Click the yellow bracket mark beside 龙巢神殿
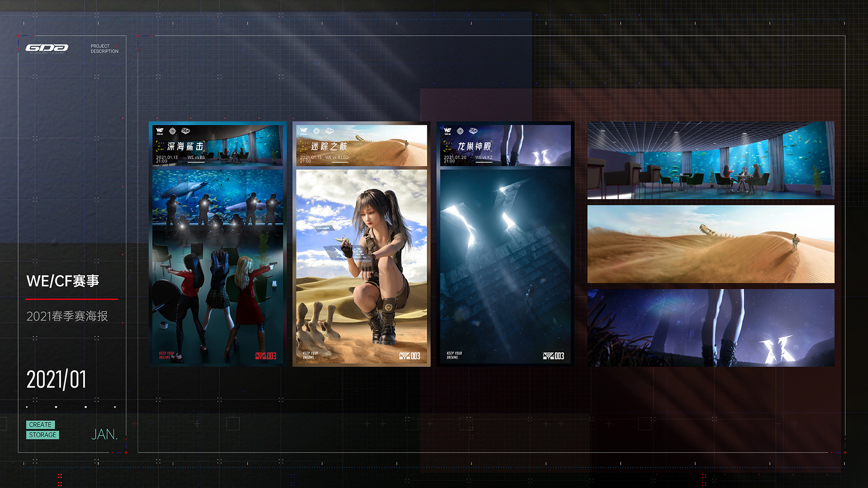 point(448,146)
